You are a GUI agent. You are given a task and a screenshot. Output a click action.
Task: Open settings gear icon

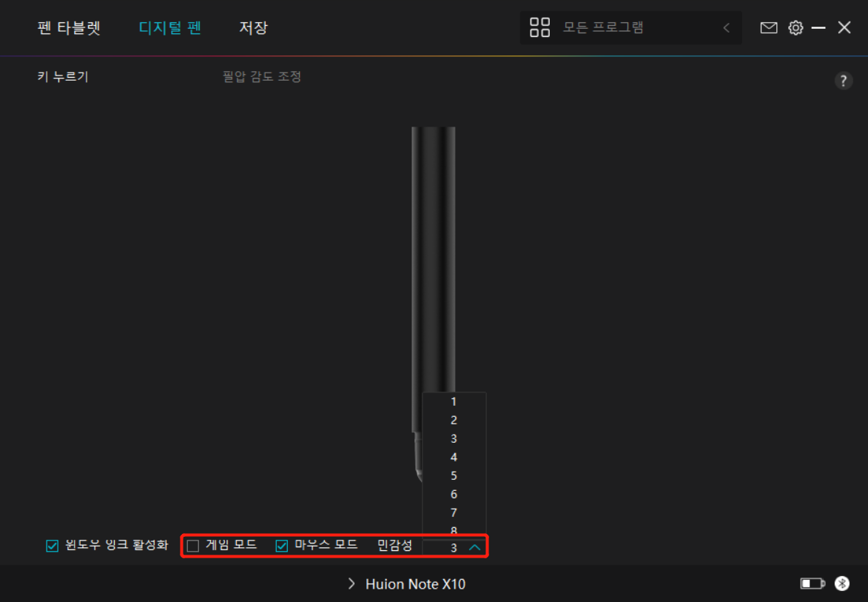pos(795,27)
